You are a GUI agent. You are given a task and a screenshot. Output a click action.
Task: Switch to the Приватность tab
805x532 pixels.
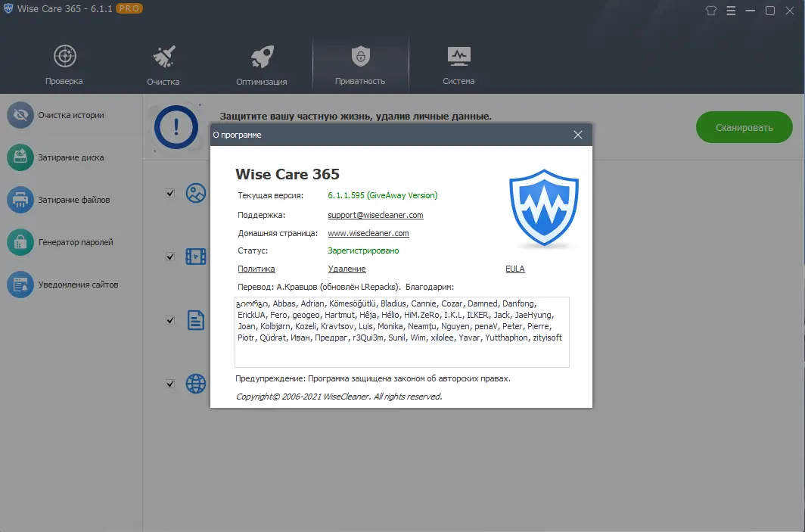(360, 64)
